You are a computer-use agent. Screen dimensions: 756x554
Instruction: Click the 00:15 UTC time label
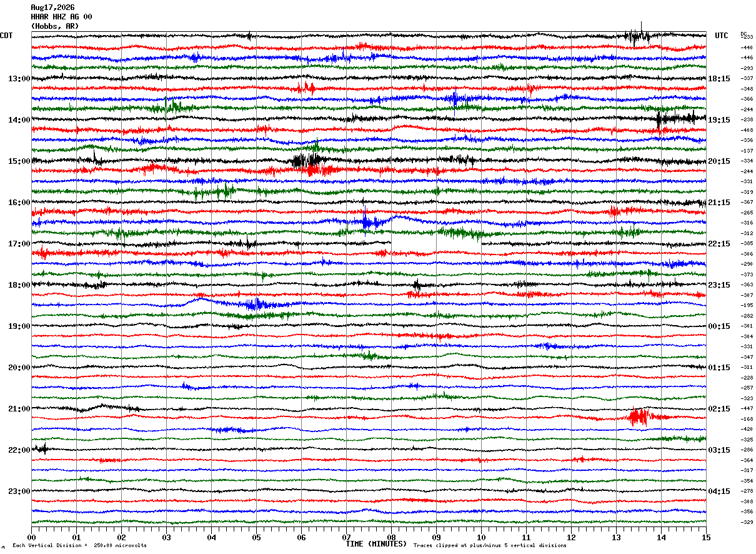coord(719,326)
